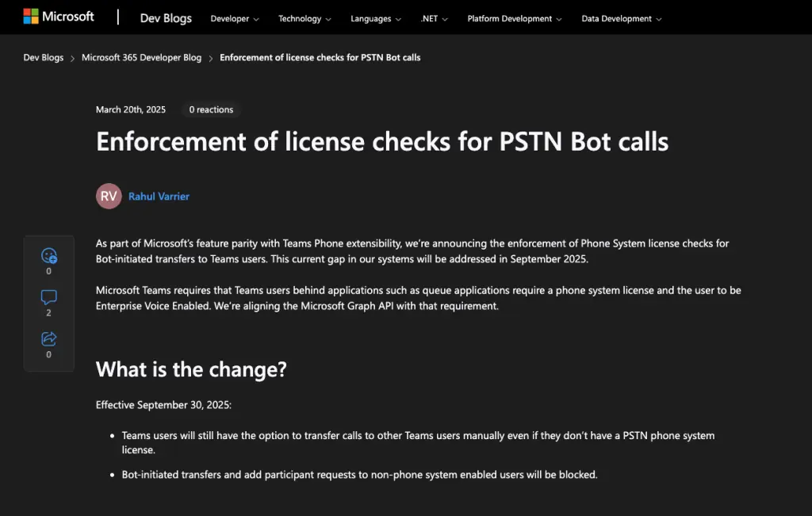This screenshot has height=516, width=812.
Task: Click the paragraph starting 'Microsoft Teams requires'
Action: tap(419, 298)
